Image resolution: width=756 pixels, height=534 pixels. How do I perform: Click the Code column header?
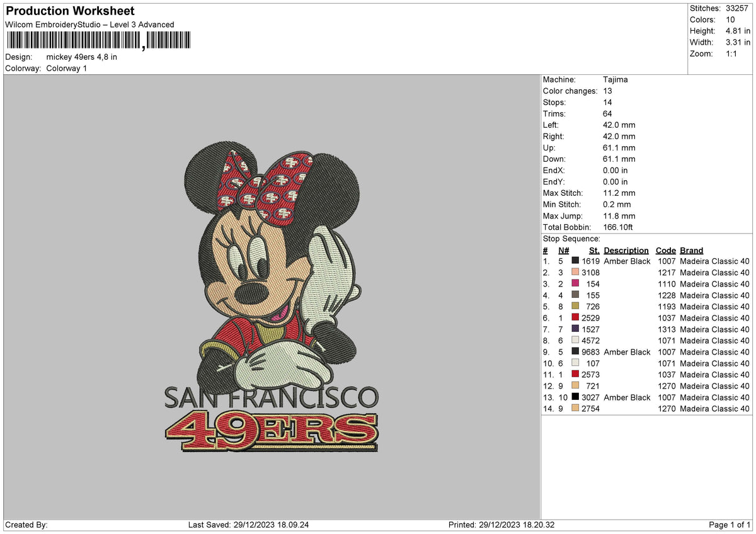pos(665,251)
